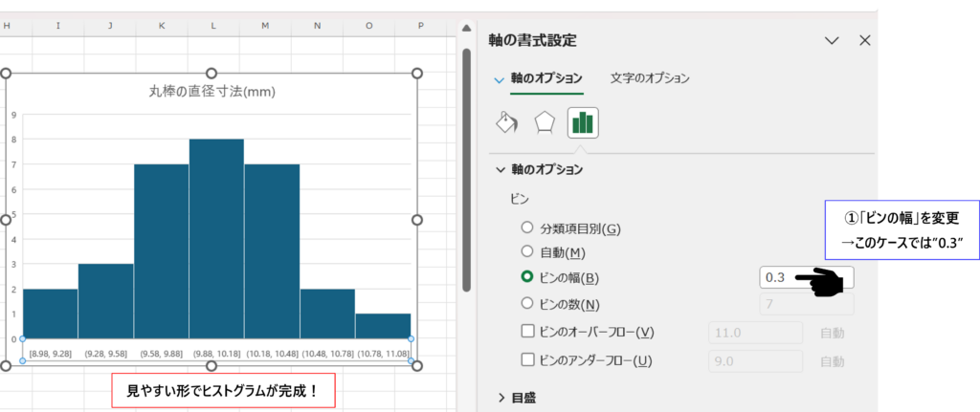This screenshot has height=412, width=980.
Task: Select column header L
Action: tap(212, 26)
